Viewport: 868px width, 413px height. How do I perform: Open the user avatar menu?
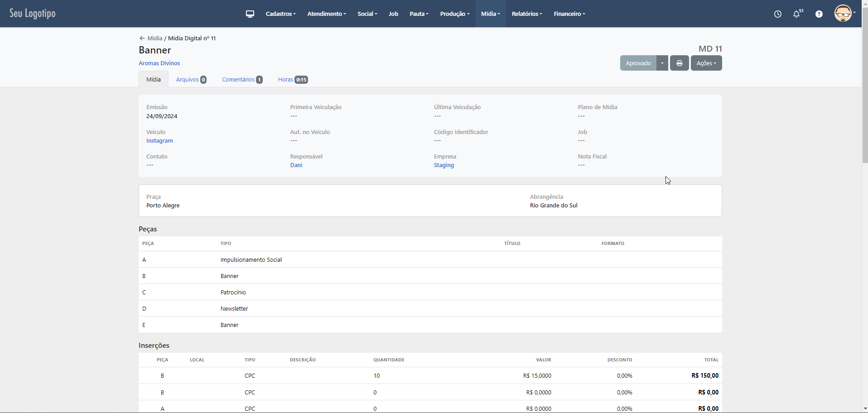coord(844,14)
